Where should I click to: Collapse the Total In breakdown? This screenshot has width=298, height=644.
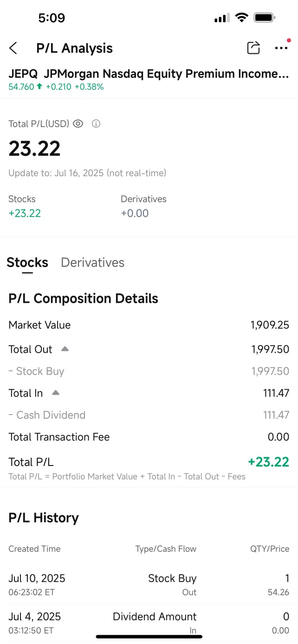tap(55, 393)
